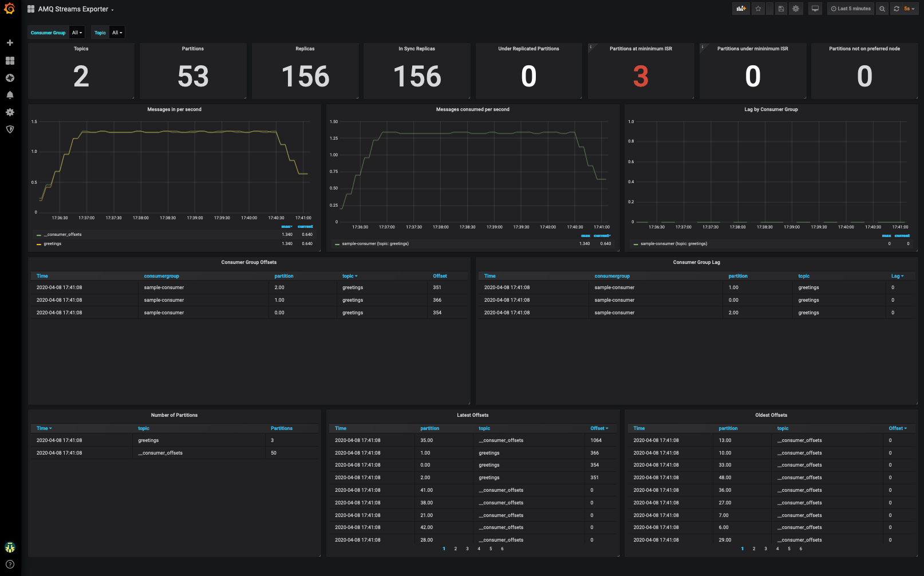
Task: Save the dashboard with the floppy icon
Action: pyautogui.click(x=781, y=9)
